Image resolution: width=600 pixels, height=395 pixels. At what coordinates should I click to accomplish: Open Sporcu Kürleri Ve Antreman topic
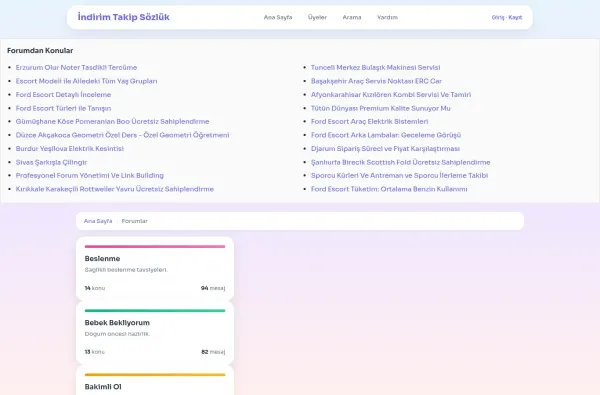click(x=399, y=175)
